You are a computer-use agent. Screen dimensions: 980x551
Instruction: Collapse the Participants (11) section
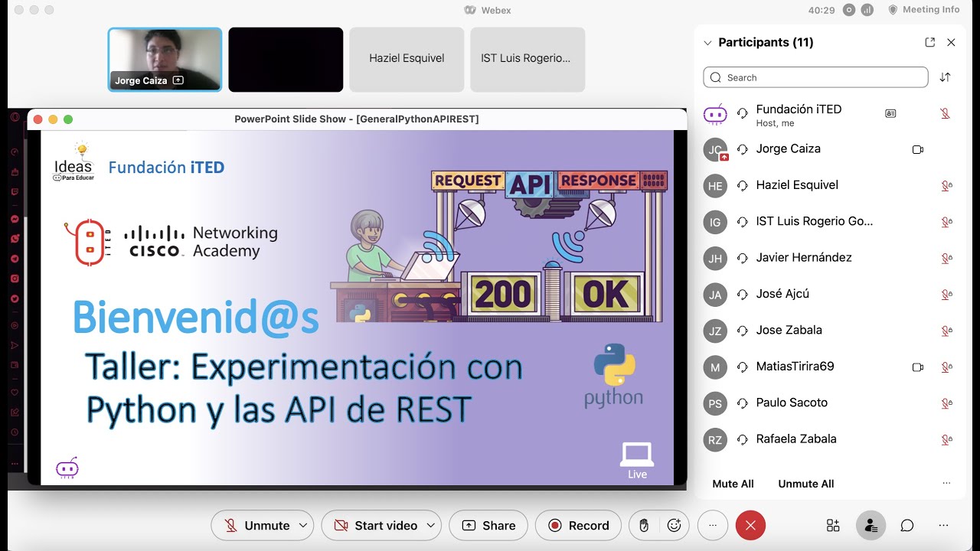(x=707, y=43)
